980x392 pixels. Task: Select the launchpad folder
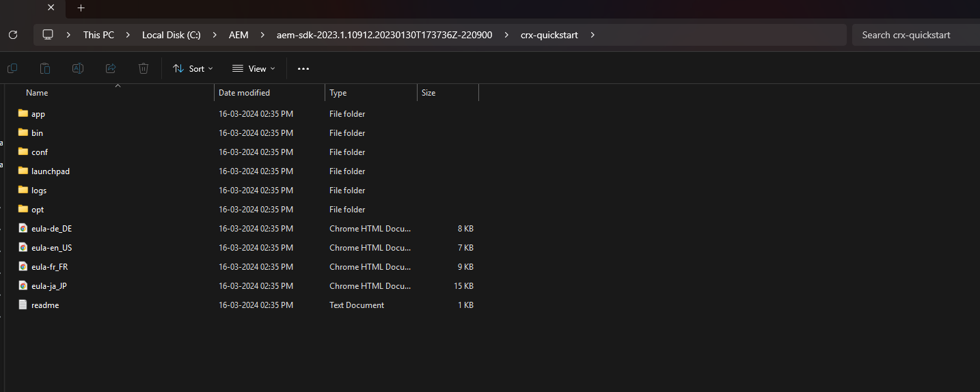[51, 171]
